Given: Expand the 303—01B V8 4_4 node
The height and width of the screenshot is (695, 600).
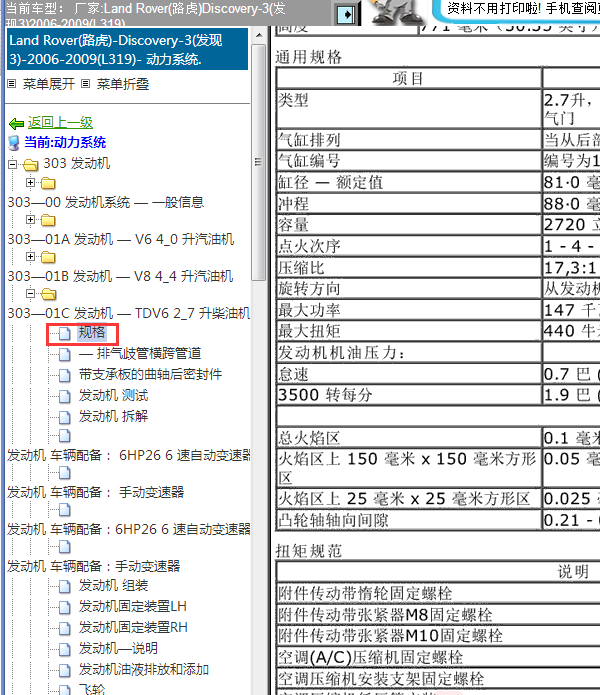Looking at the screenshot, I should (x=30, y=256).
